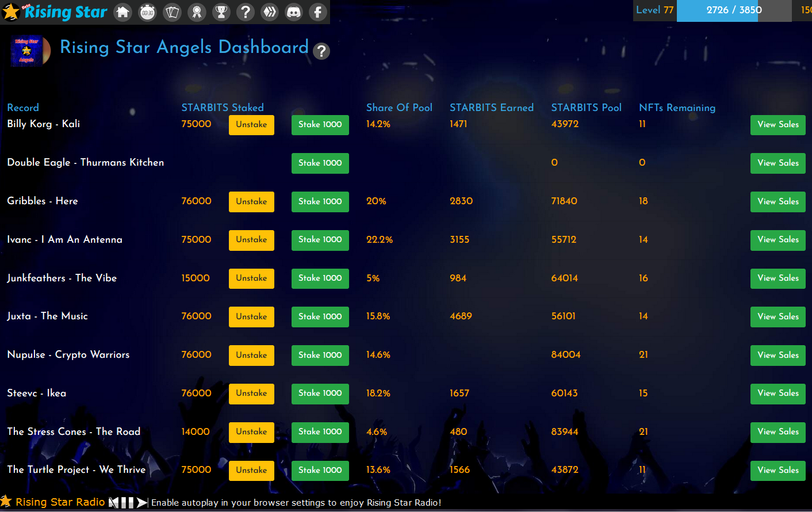This screenshot has height=512, width=812.
Task: Unstake from Junkfeathers - The Vibe
Action: coord(251,278)
